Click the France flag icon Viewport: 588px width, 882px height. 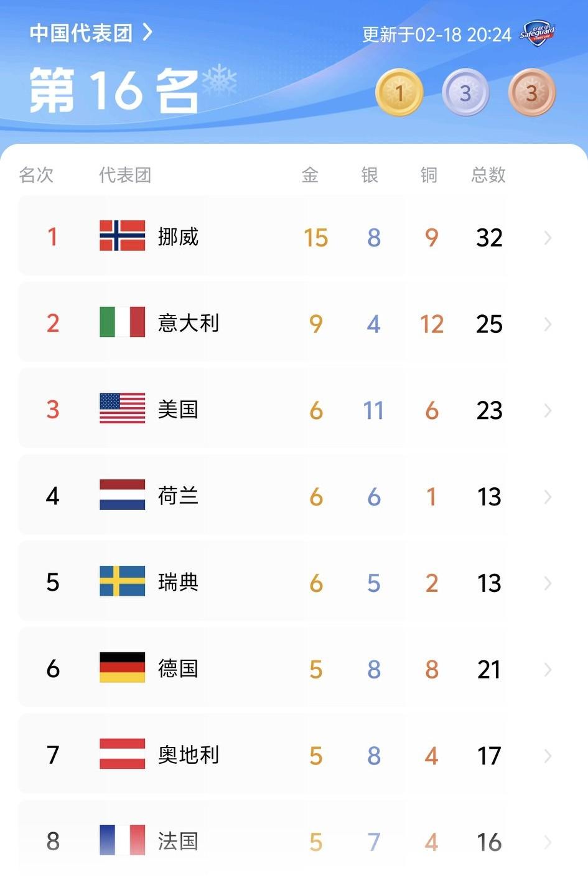click(x=121, y=840)
